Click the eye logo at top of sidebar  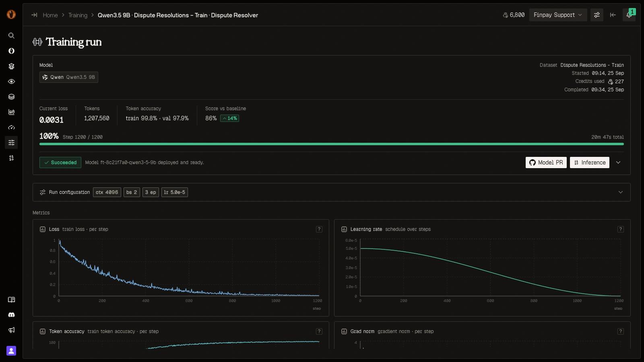(x=11, y=14)
